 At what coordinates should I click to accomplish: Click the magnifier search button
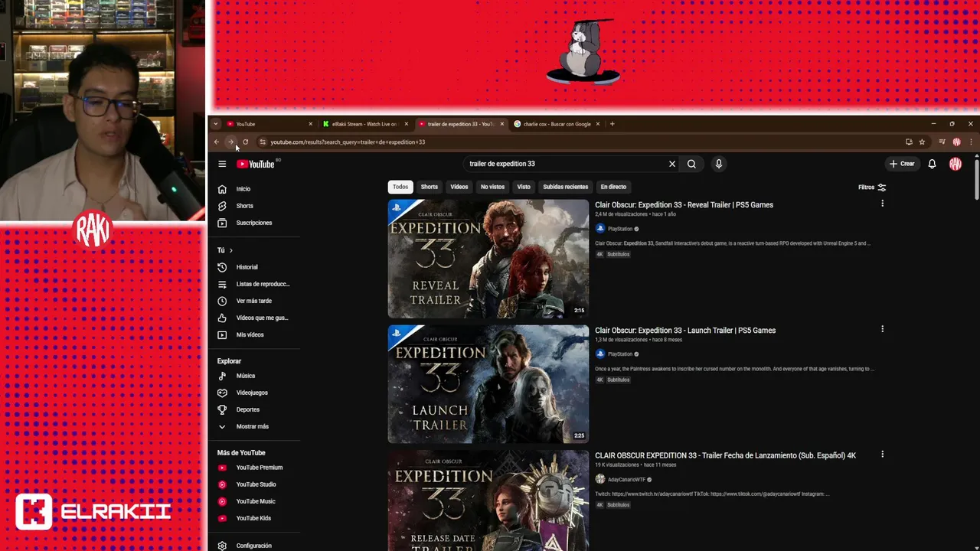click(x=691, y=164)
